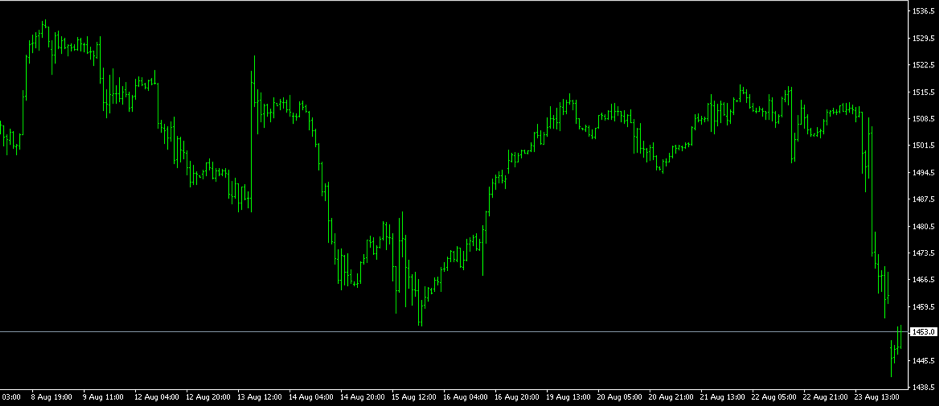Image resolution: width=939 pixels, height=406 pixels.
Task: Click the 1438.5 price axis label
Action: tap(924, 387)
